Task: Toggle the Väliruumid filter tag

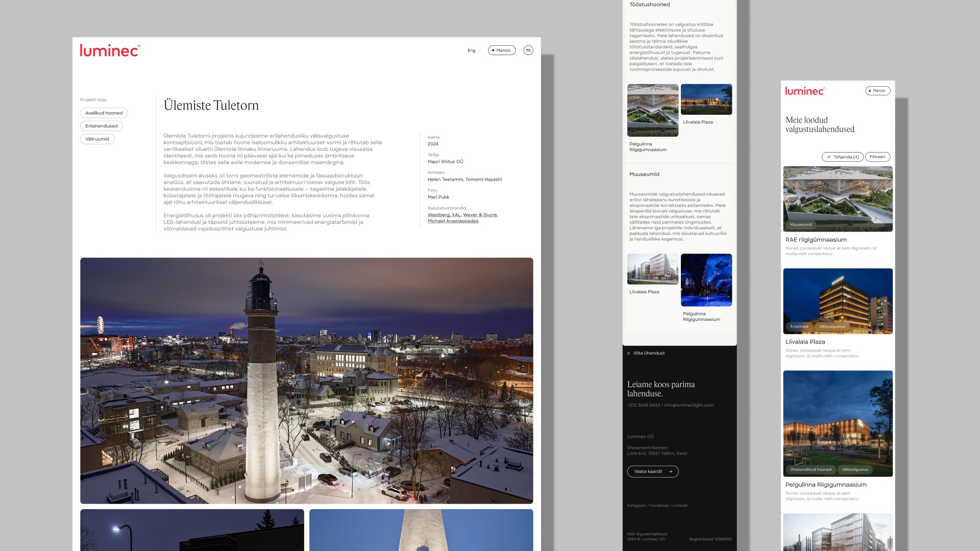Action: [97, 139]
